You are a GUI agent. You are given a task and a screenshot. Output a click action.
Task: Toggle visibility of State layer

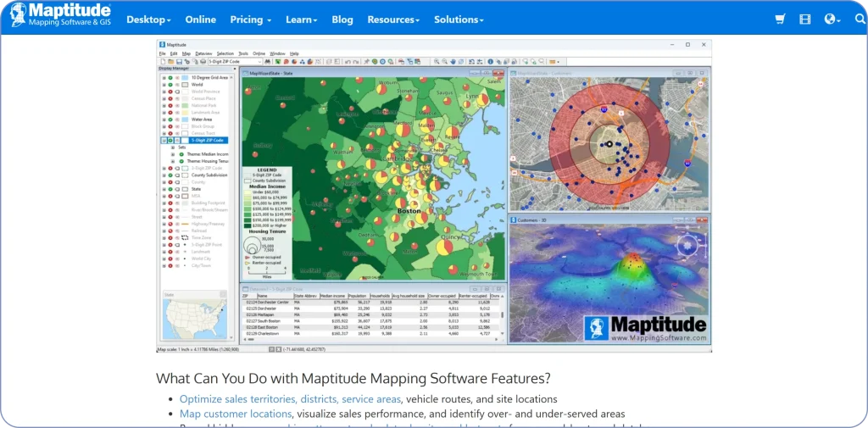[x=171, y=189]
